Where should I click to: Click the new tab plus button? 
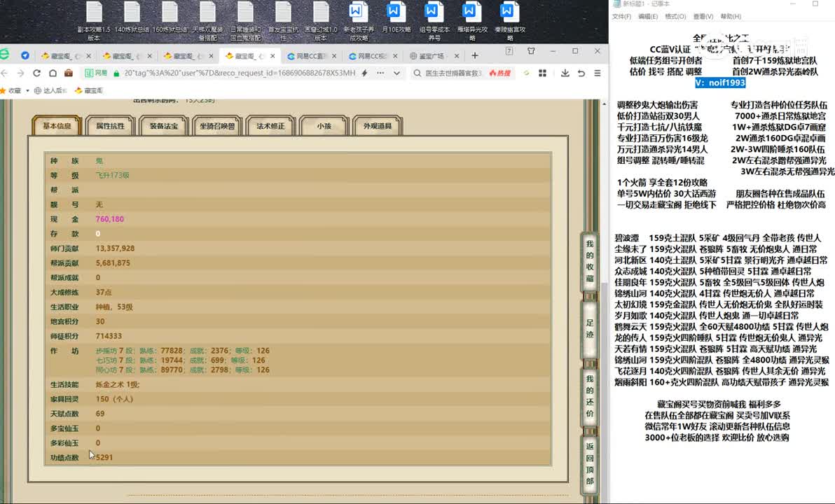click(x=475, y=55)
